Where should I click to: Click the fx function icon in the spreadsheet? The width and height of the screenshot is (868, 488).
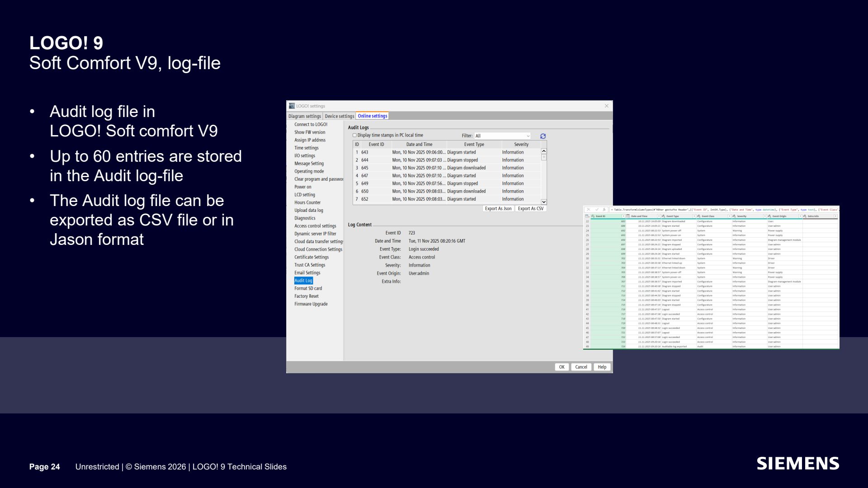coord(604,210)
